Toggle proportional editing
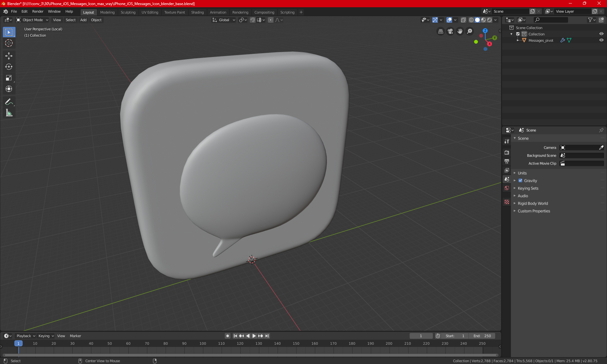Viewport: 607px width, 364px height. click(271, 20)
